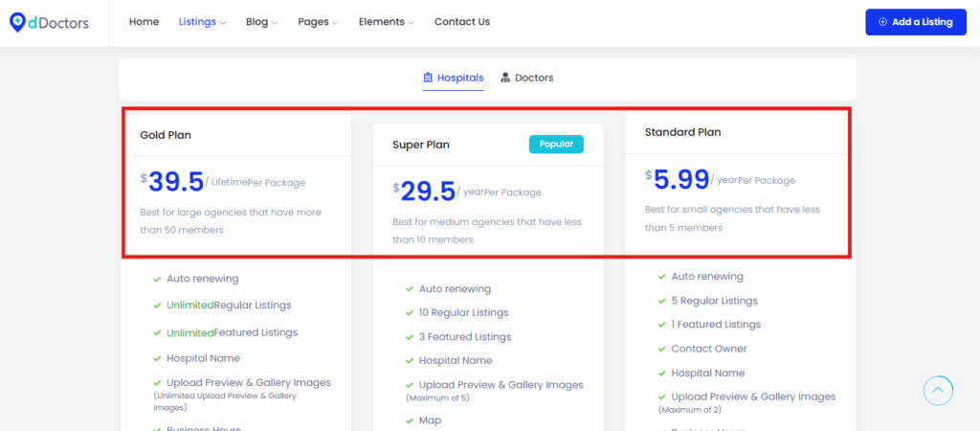980x431 pixels.
Task: Click the hospital building icon in Hospitals tab
Action: tap(428, 79)
